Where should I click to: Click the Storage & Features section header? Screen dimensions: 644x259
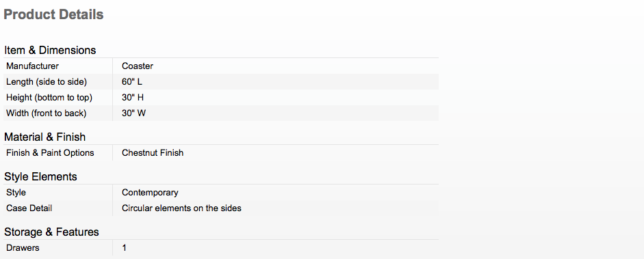52,232
